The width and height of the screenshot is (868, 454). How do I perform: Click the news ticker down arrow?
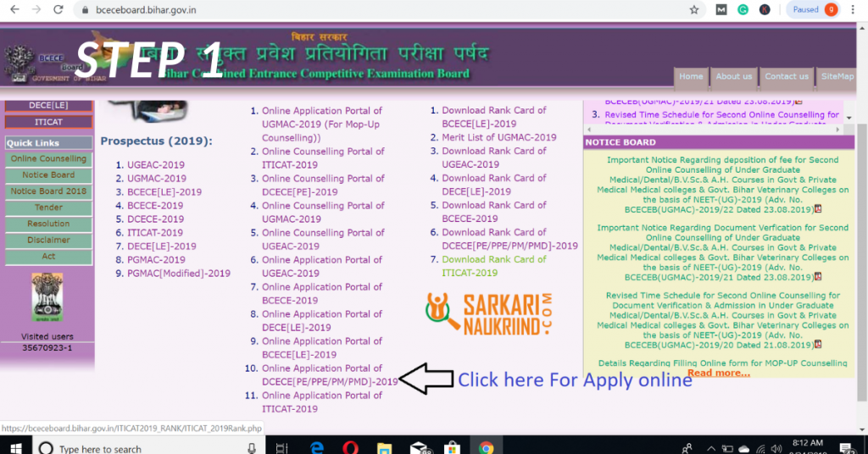pyautogui.click(x=849, y=118)
